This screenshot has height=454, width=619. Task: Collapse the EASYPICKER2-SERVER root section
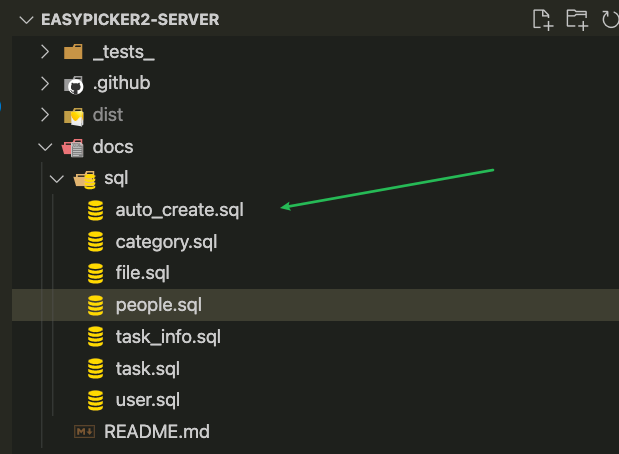coord(26,20)
